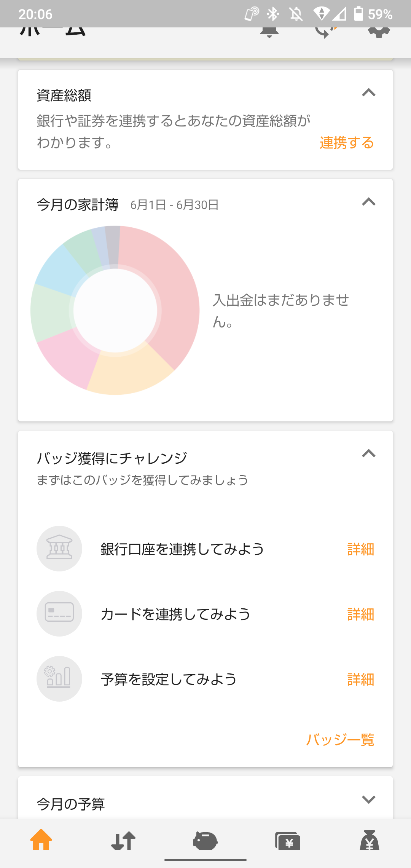Open the Home tab in bottom navigation
The width and height of the screenshot is (411, 868).
41,840
